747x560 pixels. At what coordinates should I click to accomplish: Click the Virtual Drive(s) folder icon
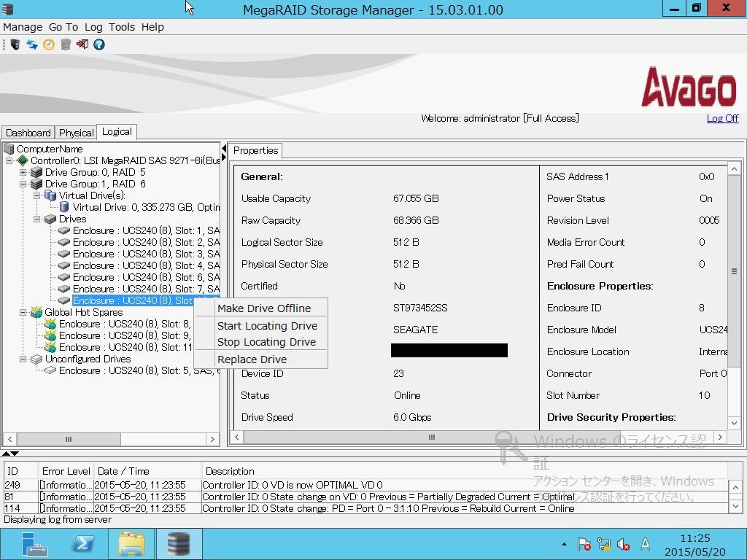click(50, 195)
